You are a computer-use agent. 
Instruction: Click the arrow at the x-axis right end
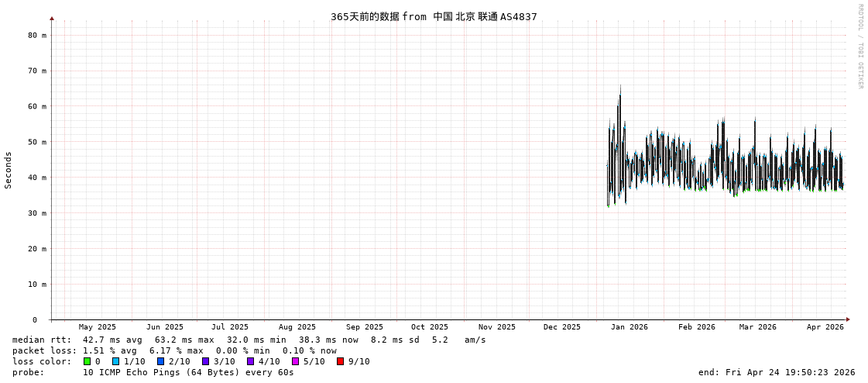[x=848, y=319]
